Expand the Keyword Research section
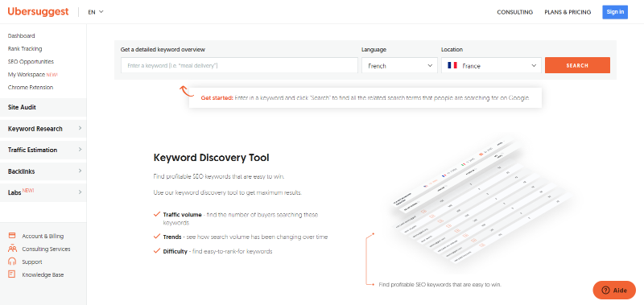644x305 pixels. (43, 129)
